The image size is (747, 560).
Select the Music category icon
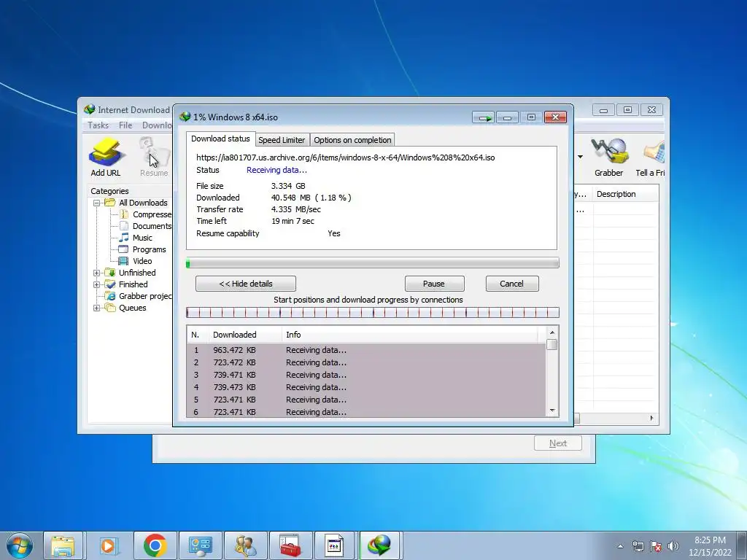tap(124, 237)
